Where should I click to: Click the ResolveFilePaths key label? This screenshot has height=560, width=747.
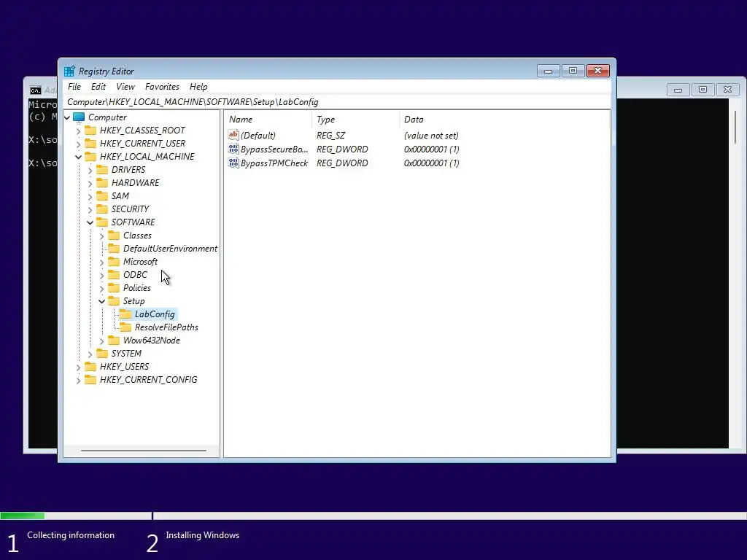166,327
